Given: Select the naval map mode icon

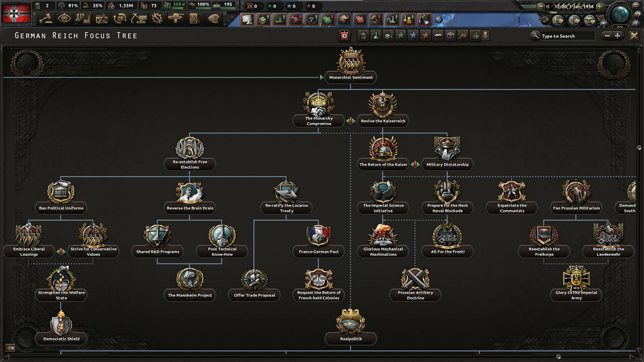Looking at the screenshot, I should (574, 21).
